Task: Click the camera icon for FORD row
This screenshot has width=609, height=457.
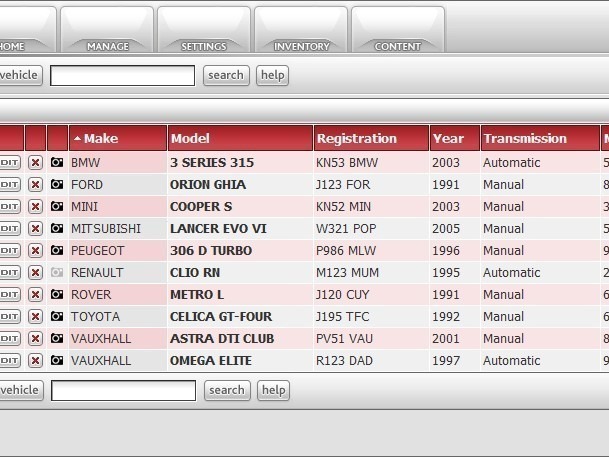Action: [x=57, y=185]
